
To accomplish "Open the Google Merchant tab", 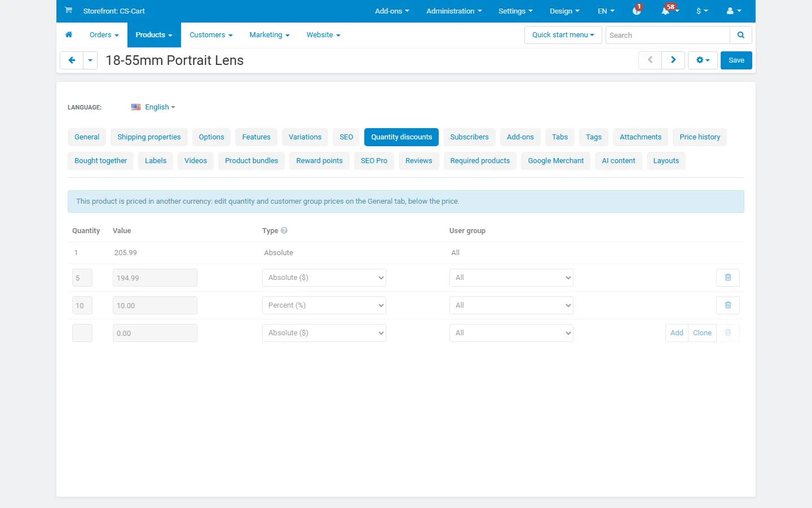I will pyautogui.click(x=556, y=161).
